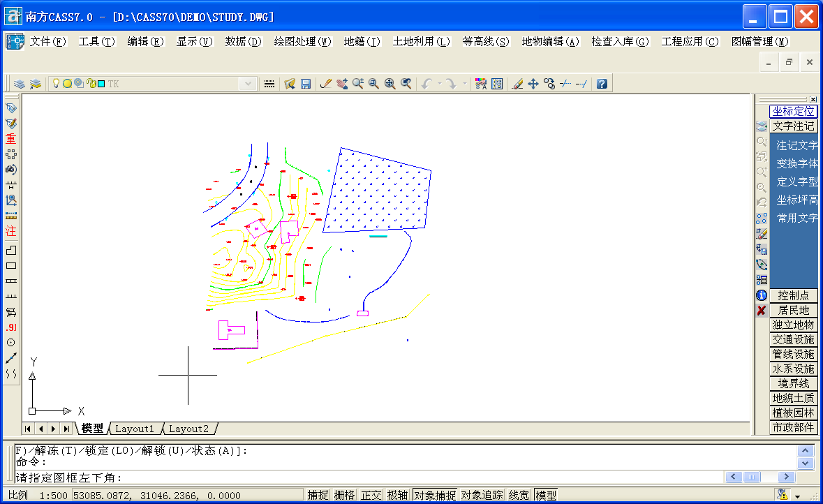The height and width of the screenshot is (504, 823).
Task: Open the 控制点 category
Action: click(793, 295)
